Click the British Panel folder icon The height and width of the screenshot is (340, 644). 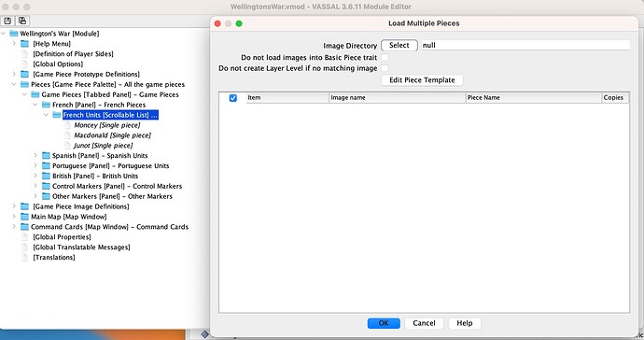(46, 176)
